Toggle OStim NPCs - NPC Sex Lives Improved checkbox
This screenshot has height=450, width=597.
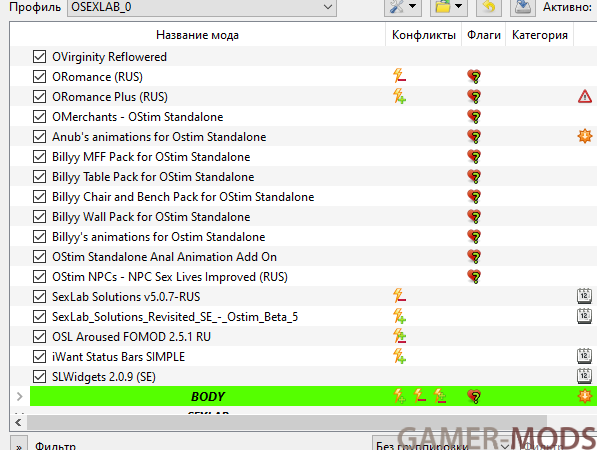pos(40,276)
